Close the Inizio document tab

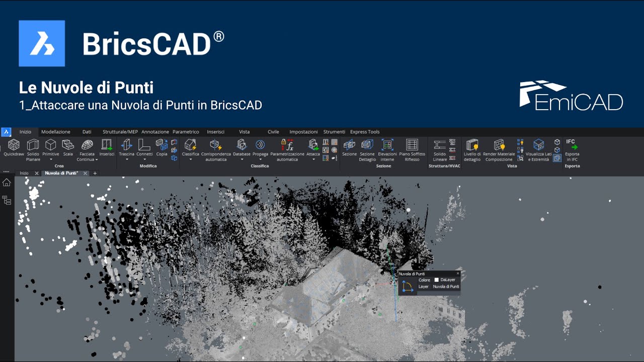coord(36,173)
